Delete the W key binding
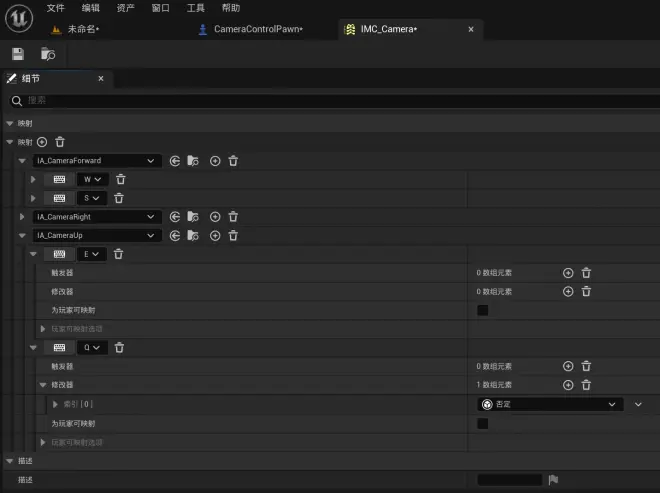Image resolution: width=660 pixels, height=493 pixels. [121, 179]
